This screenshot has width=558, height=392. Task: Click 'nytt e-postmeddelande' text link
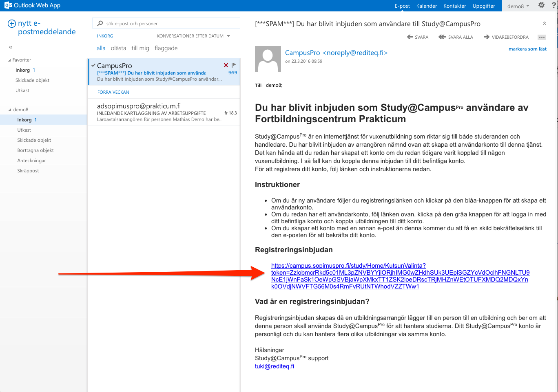point(46,27)
